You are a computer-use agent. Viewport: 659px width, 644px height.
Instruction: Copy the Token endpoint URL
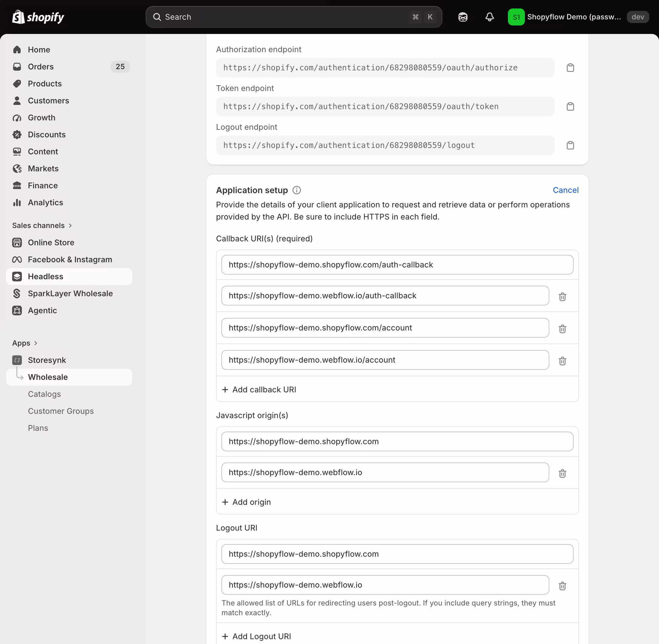(x=570, y=106)
